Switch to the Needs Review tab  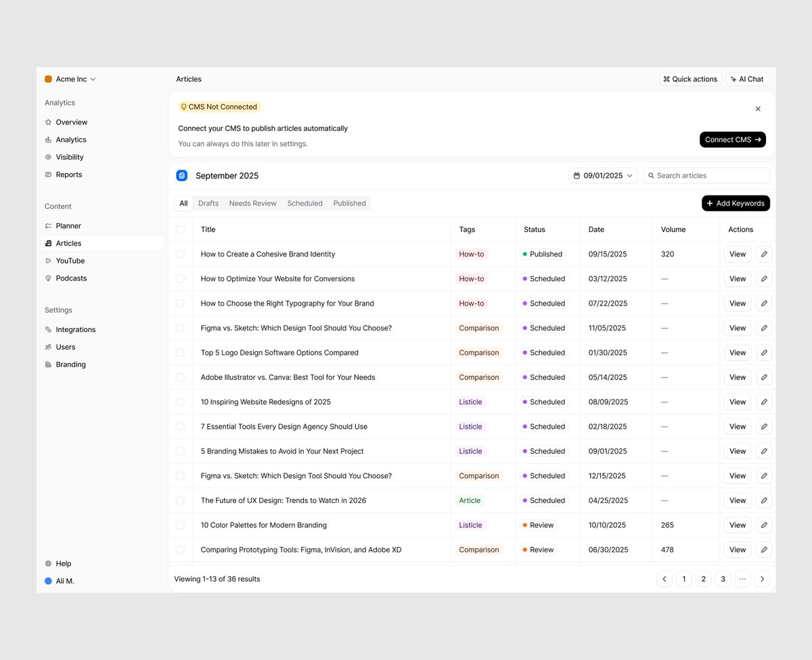click(253, 204)
